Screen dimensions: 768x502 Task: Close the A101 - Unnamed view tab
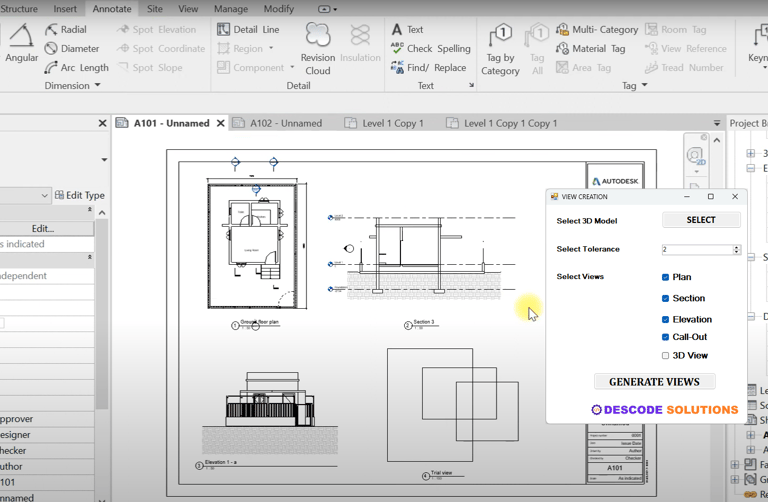[x=220, y=123]
